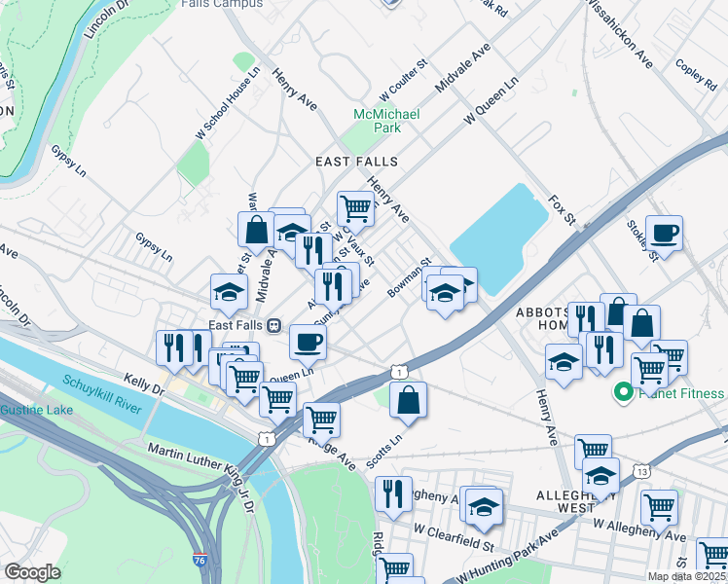
Task: Click the shopping cart marker on Ridge Ave
Action: coord(322,424)
